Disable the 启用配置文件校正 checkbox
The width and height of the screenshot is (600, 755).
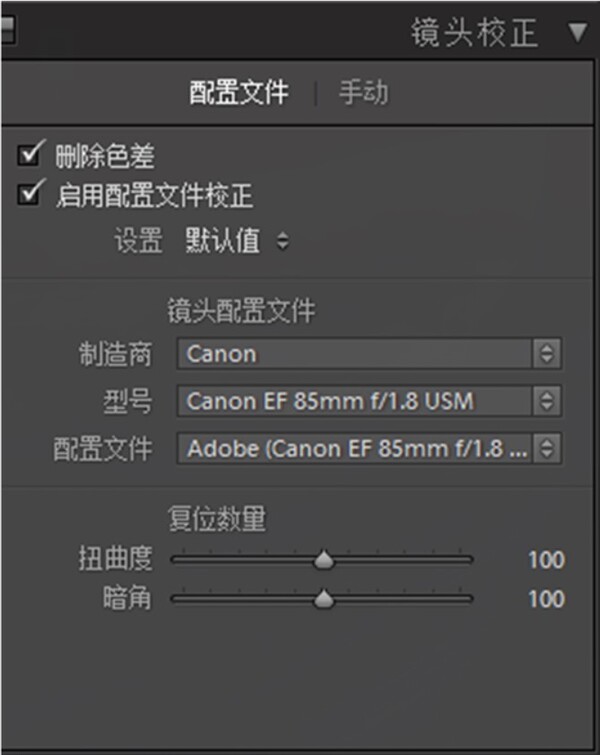30,193
